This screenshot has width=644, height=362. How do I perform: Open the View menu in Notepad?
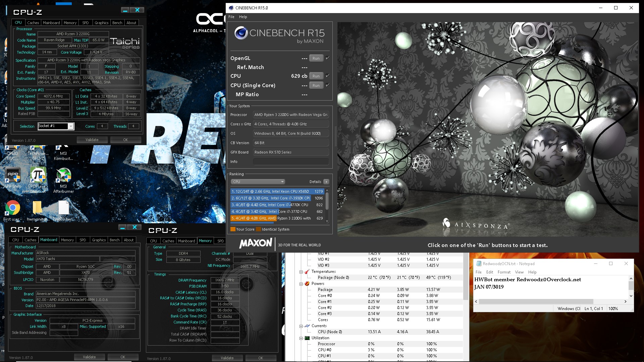pos(519,272)
